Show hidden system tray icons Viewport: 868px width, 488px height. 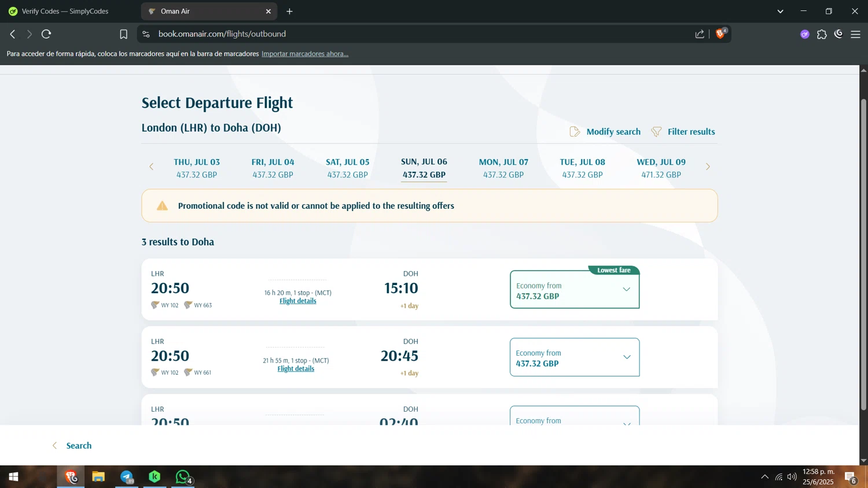click(x=764, y=477)
